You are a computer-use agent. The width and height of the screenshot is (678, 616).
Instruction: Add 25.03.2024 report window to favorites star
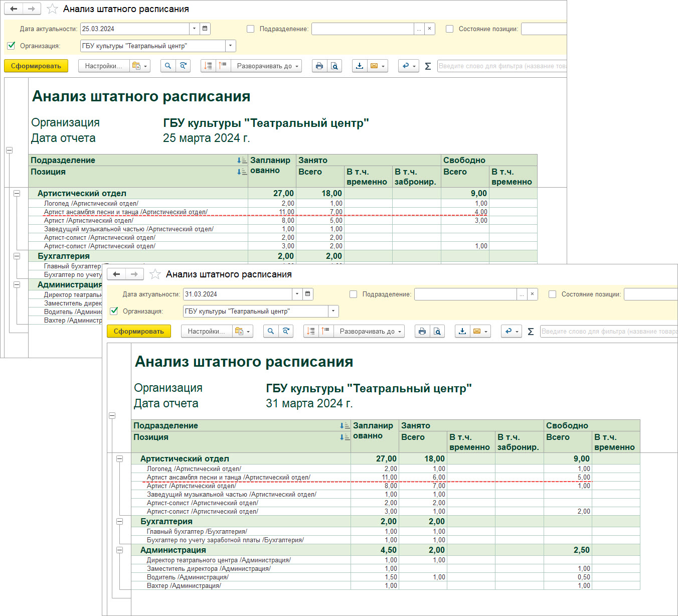(x=52, y=9)
